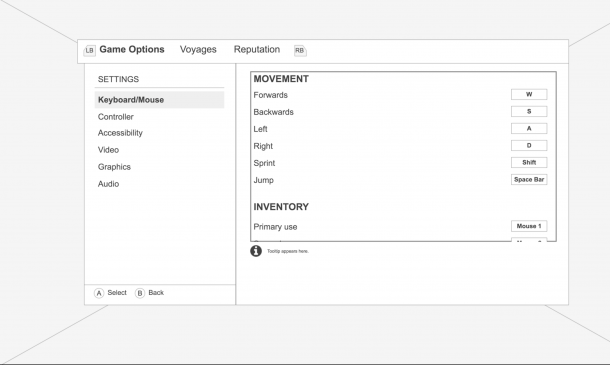Rebind the Sprint Shift key
Screen dimensions: 610x365
pyautogui.click(x=529, y=163)
